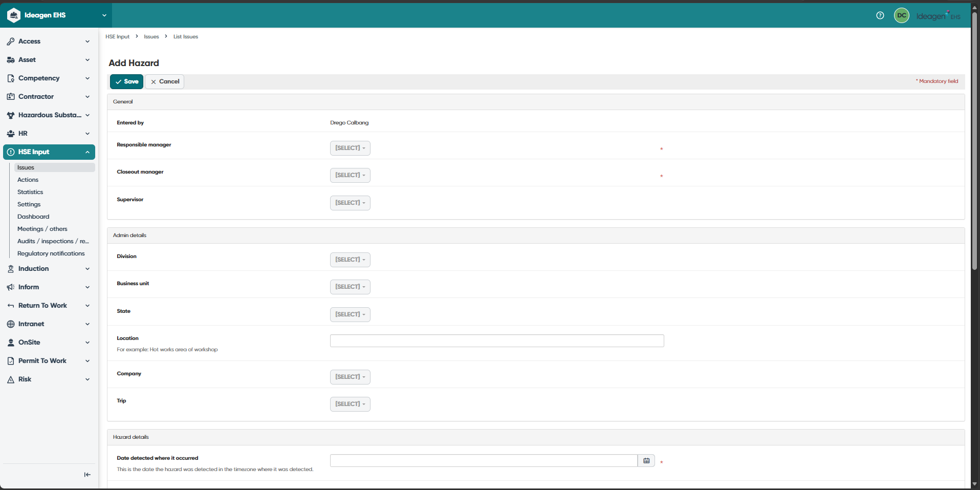Screen dimensions: 980x490
Task: Click the Contractor badge icon
Action: coord(11,97)
